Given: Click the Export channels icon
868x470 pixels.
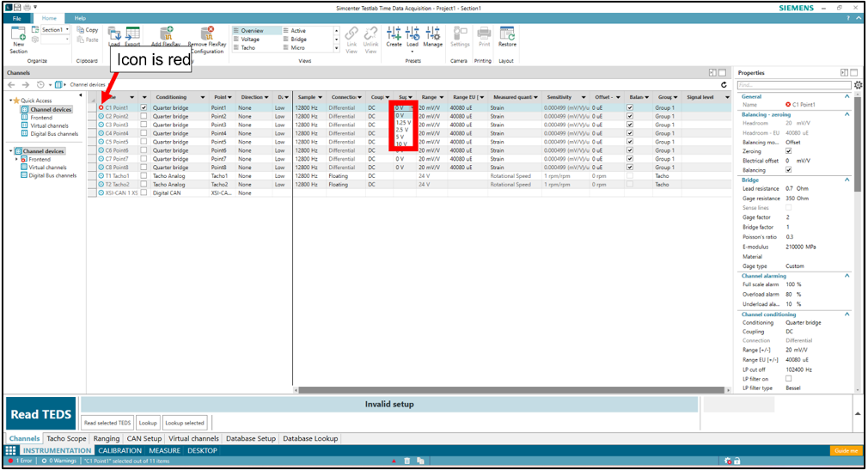Looking at the screenshot, I should 132,34.
